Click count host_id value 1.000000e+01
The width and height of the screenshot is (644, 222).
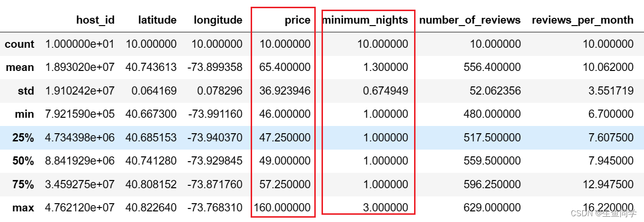click(80, 44)
